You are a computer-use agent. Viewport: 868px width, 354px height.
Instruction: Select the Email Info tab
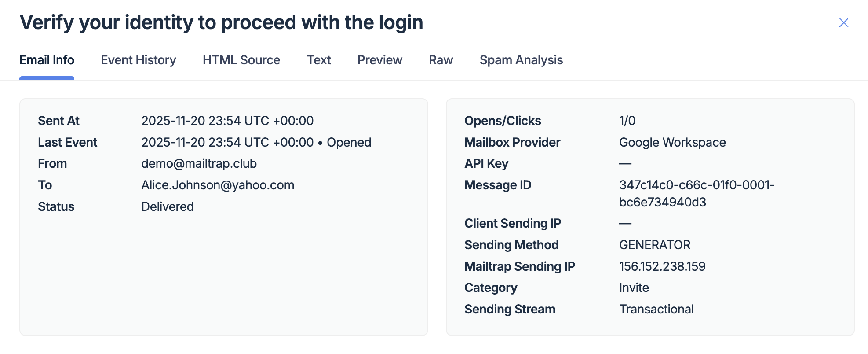[x=47, y=60]
